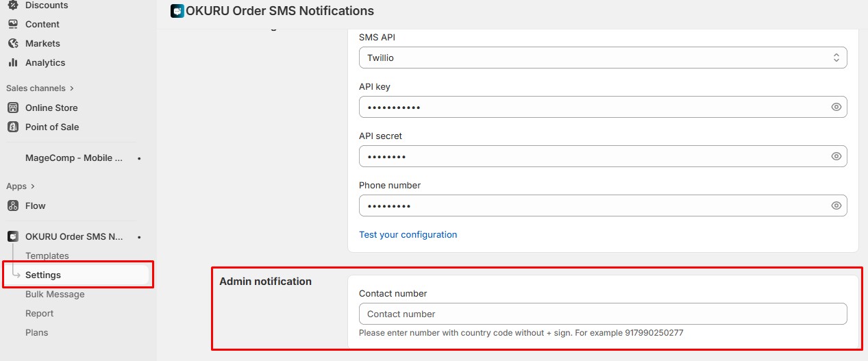Click the Online Store icon
The image size is (868, 361).
(13, 108)
